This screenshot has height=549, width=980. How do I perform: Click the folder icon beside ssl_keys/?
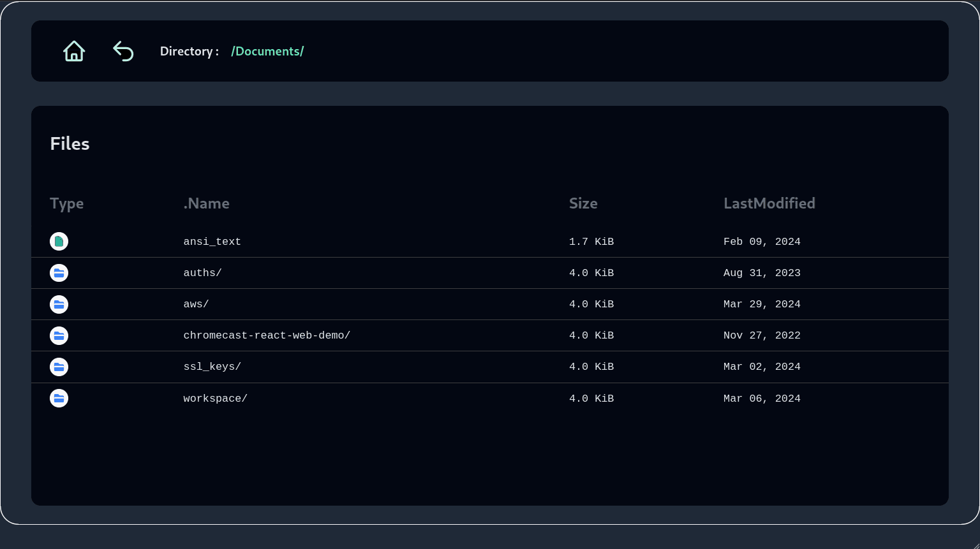[59, 367]
